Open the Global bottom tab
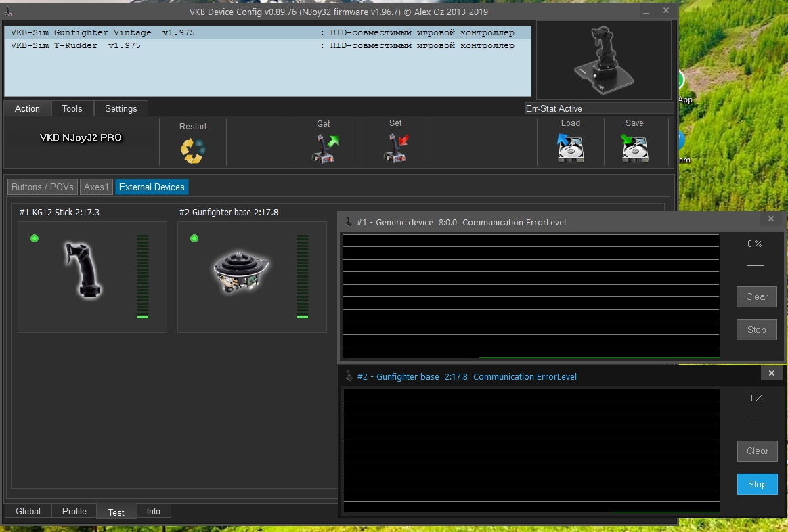 (x=28, y=511)
